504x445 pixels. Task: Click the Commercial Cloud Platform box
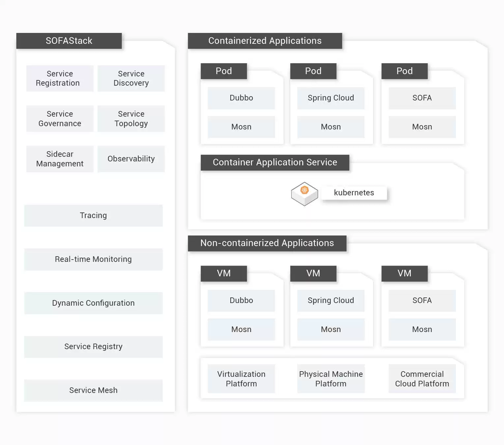tap(422, 379)
